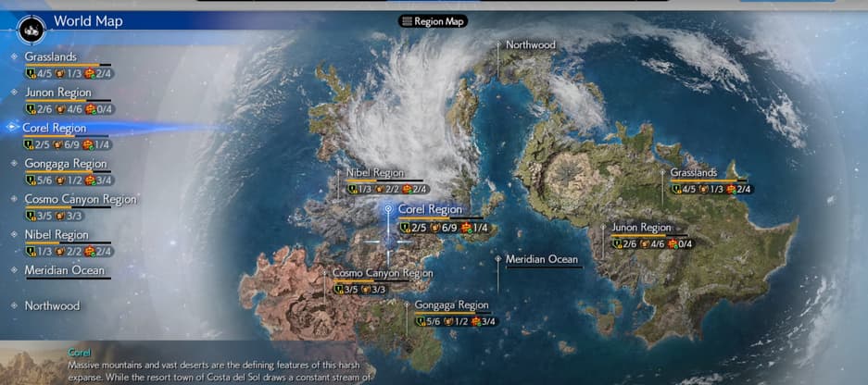
Task: Select Meridian Ocean in the sidebar list
Action: pos(64,270)
